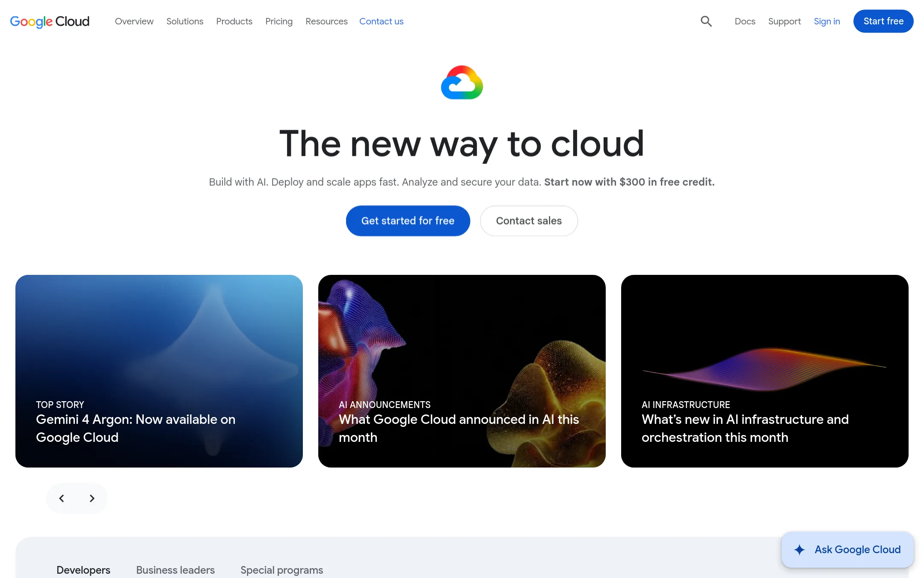This screenshot has height=578, width=924.
Task: Open the Overview menu
Action: 134,21
